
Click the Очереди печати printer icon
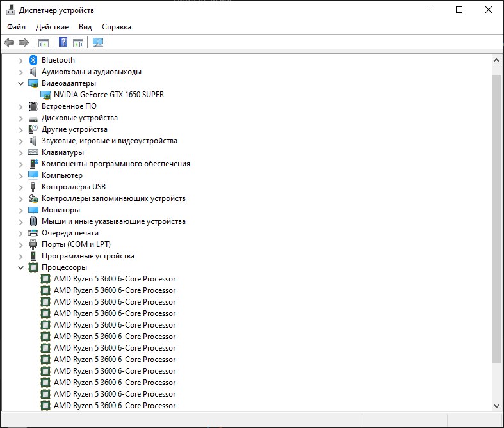coord(33,233)
